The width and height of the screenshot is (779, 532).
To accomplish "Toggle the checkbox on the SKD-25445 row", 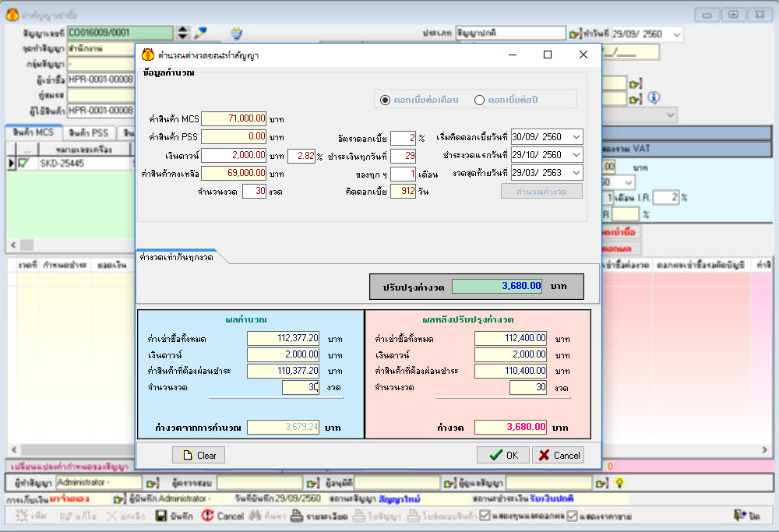I will point(23,164).
